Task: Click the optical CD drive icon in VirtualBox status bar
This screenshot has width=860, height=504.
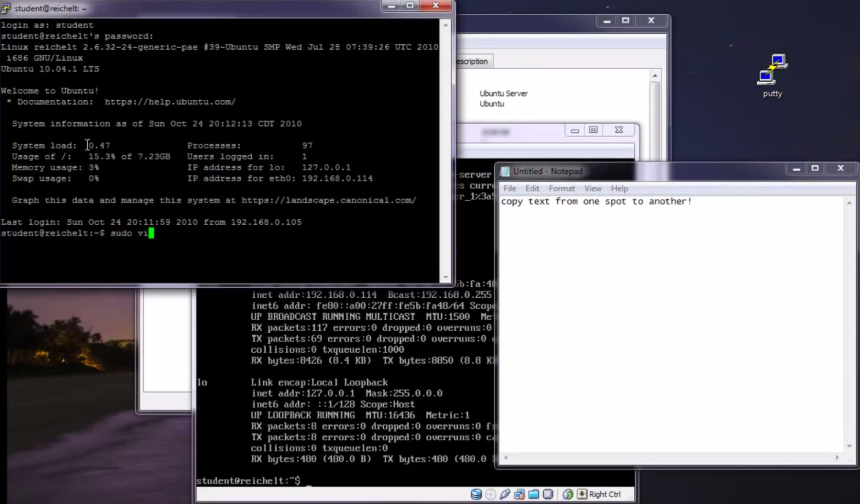Action: point(491,494)
